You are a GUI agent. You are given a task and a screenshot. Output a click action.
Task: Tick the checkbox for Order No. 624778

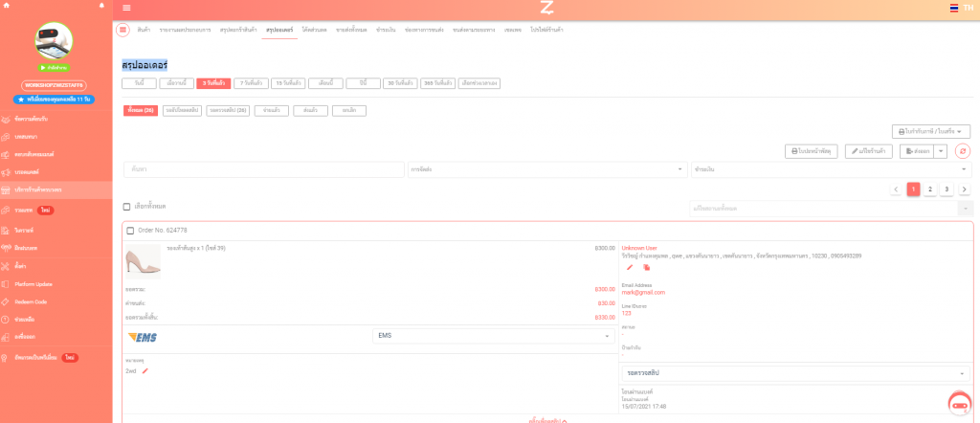(130, 231)
